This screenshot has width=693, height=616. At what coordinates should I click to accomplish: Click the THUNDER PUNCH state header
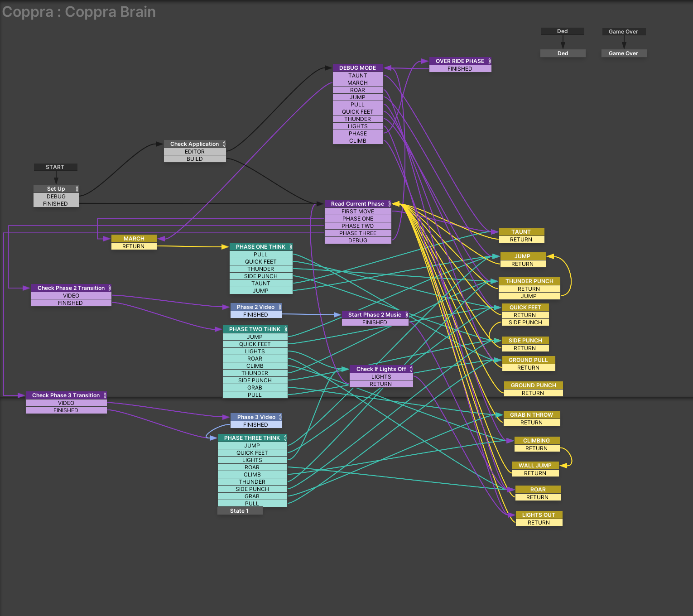coord(529,281)
